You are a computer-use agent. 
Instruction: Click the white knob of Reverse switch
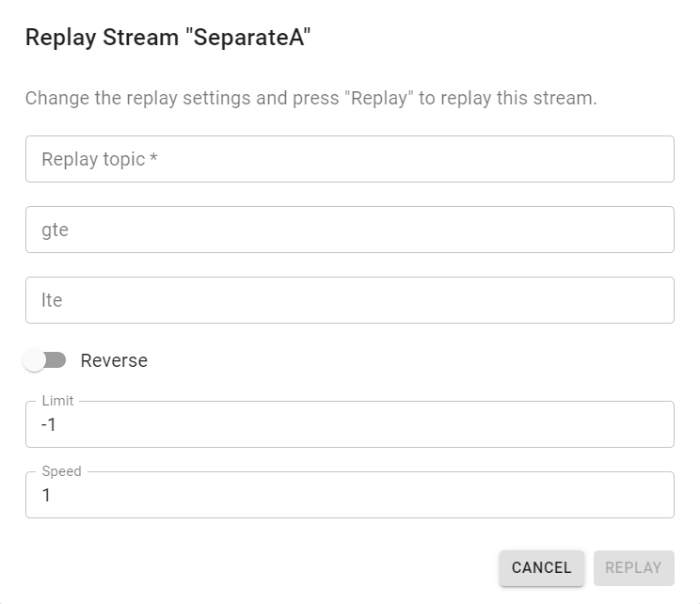(x=34, y=359)
